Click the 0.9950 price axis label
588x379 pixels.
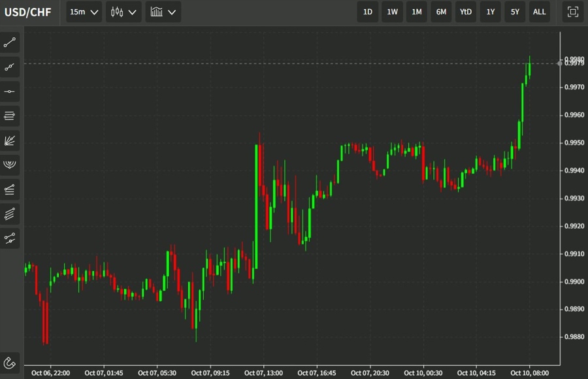click(574, 142)
